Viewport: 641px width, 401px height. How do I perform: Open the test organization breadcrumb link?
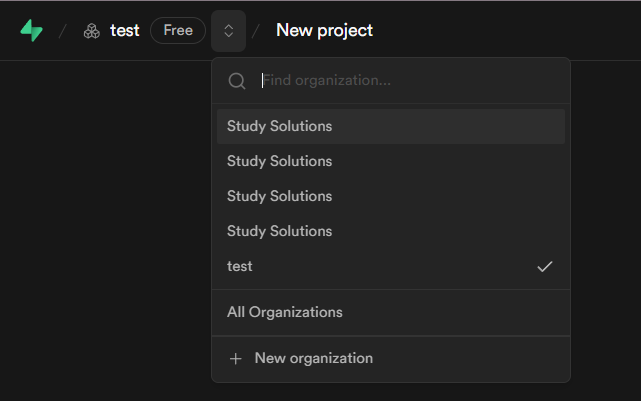124,31
